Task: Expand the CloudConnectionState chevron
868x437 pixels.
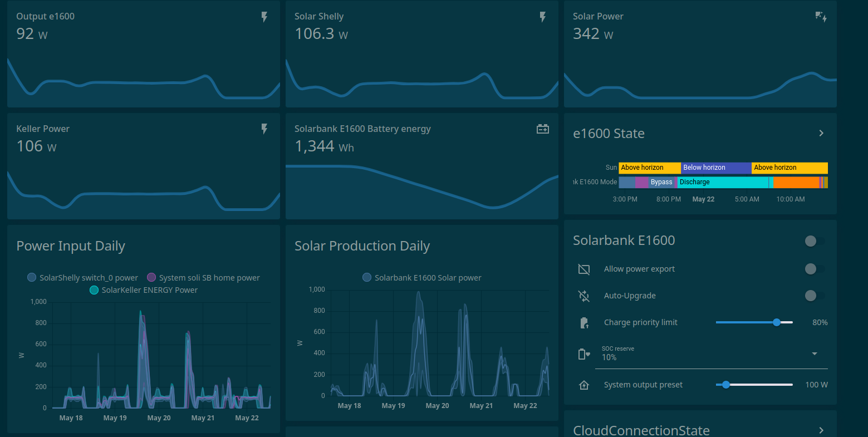Action: pos(821,430)
